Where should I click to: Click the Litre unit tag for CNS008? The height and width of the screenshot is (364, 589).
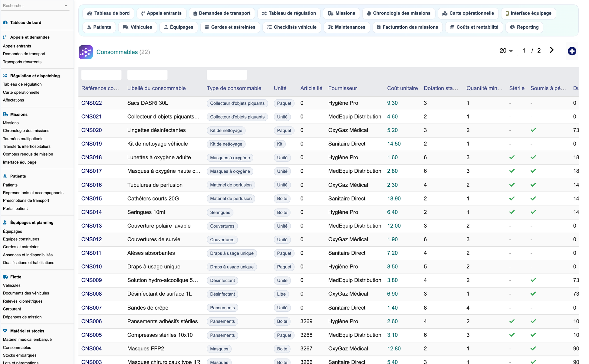[281, 294]
